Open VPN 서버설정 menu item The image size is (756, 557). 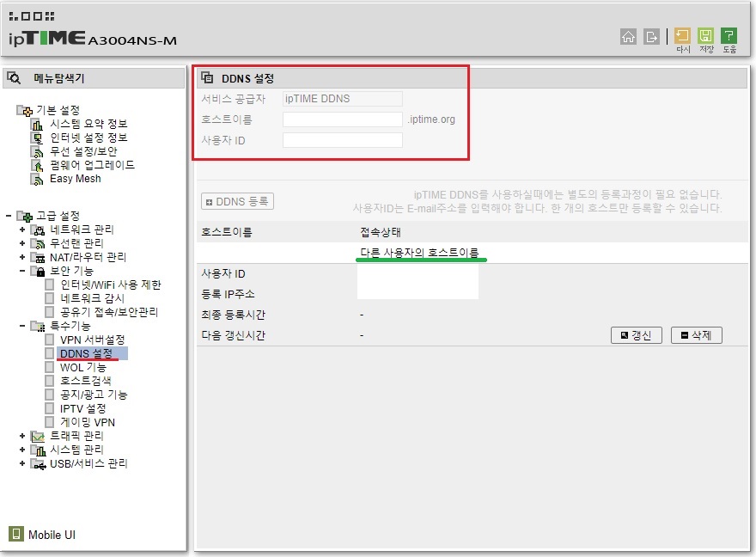93,340
